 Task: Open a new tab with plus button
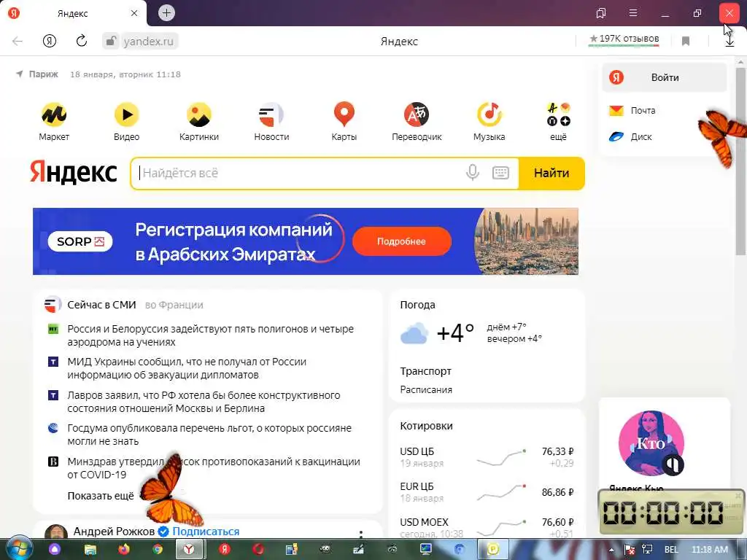(x=166, y=13)
